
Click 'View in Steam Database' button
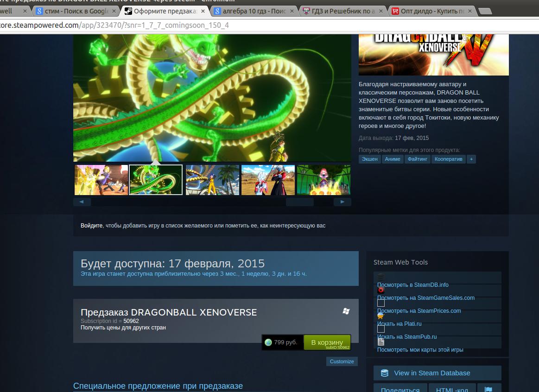tap(437, 373)
